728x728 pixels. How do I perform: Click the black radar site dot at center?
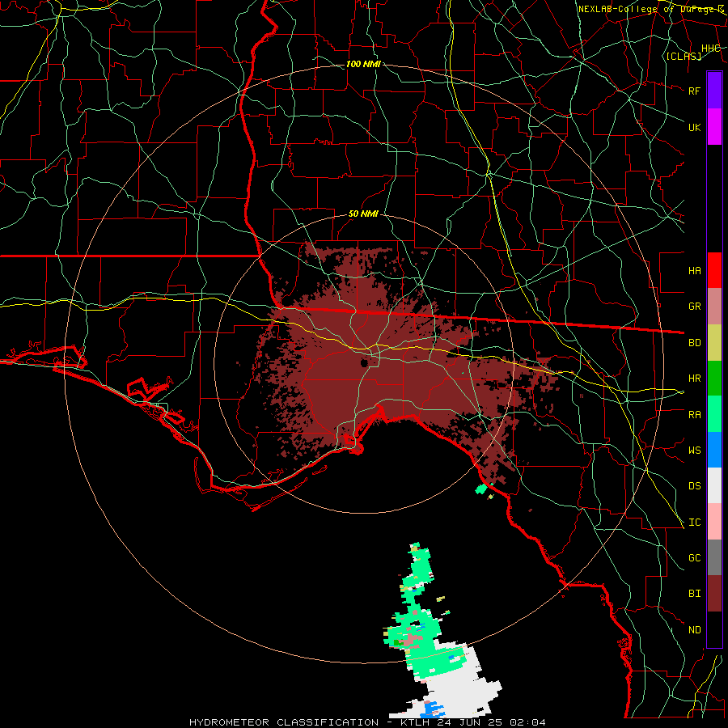coord(365,363)
